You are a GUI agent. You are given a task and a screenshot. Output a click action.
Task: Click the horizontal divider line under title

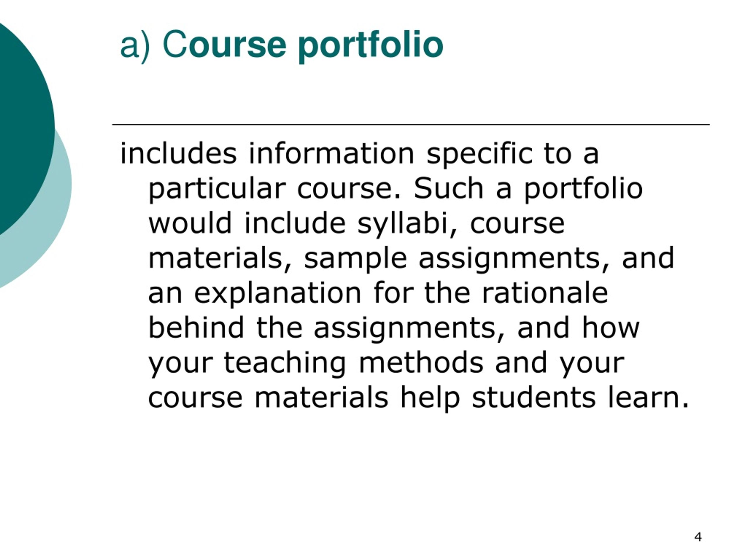tap(411, 125)
